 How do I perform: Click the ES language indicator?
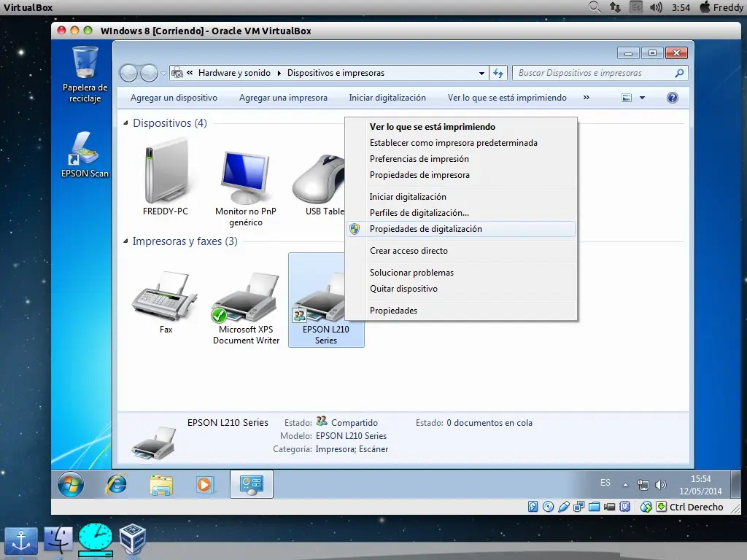click(605, 483)
